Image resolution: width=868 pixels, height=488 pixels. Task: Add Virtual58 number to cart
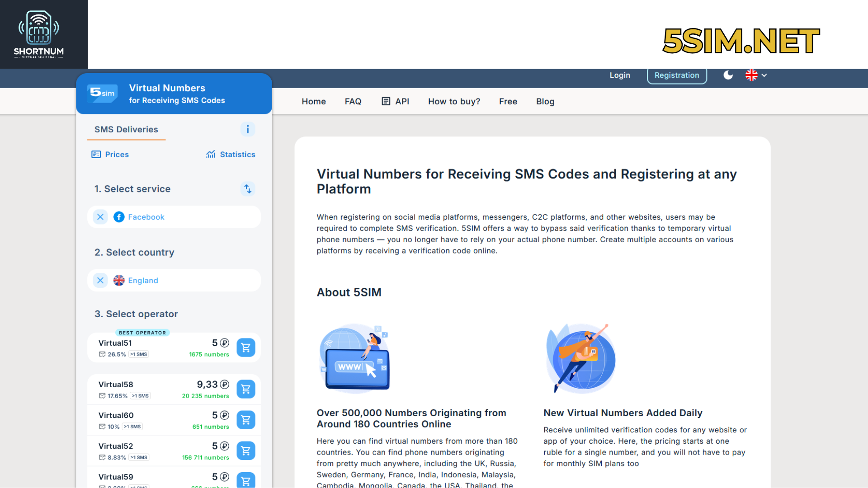[246, 389]
